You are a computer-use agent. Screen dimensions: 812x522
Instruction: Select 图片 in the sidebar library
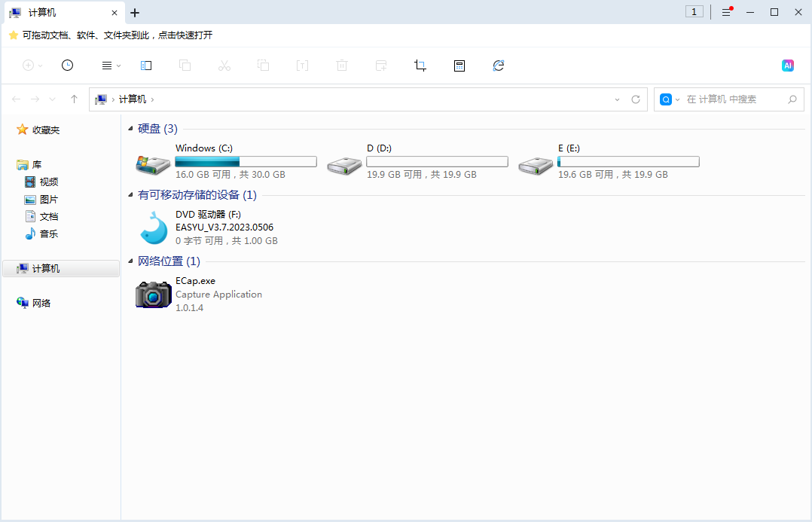tap(48, 200)
